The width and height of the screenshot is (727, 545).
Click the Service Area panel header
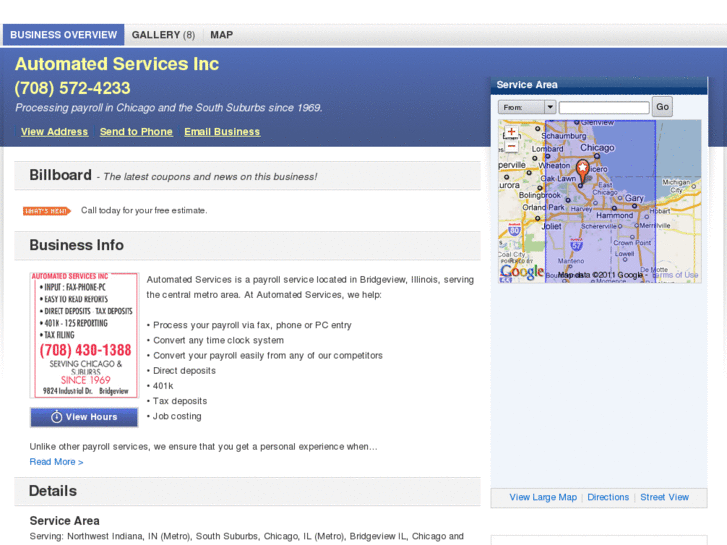599,85
